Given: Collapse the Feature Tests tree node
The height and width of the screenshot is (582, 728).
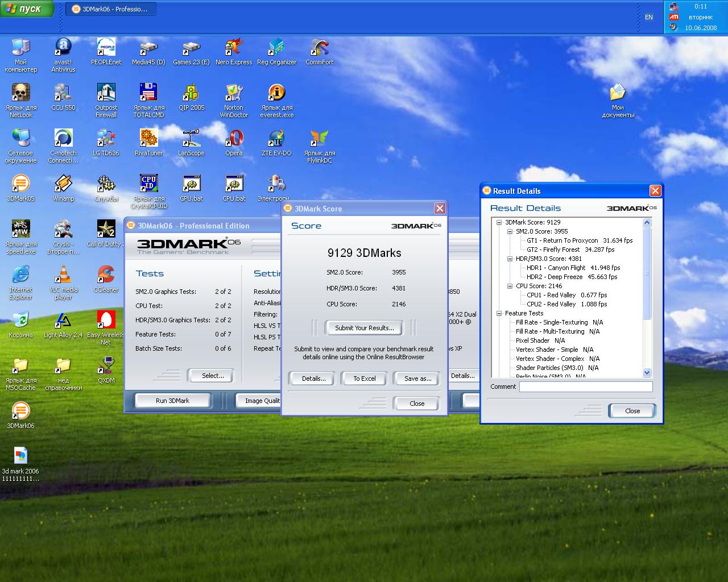Looking at the screenshot, I should pos(499,313).
